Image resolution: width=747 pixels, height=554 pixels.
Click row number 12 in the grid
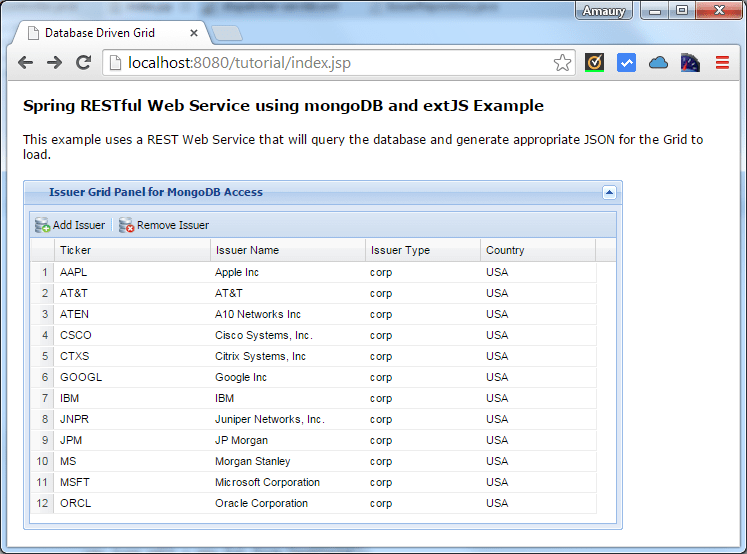coord(42,503)
